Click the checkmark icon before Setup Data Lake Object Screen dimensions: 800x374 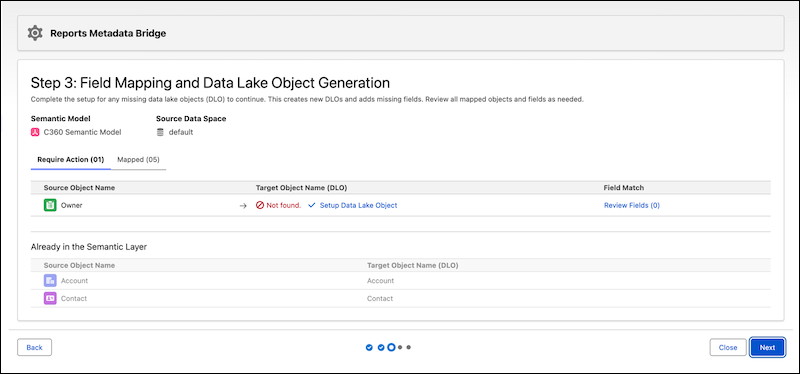312,205
